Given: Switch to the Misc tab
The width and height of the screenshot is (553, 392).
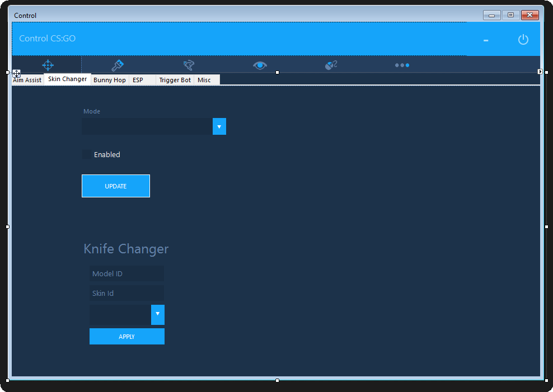Looking at the screenshot, I should (x=207, y=80).
